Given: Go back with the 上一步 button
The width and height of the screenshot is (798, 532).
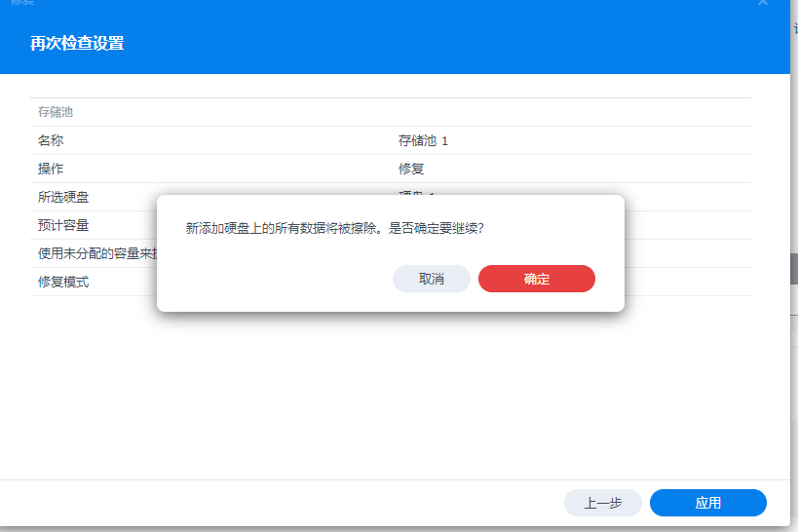Looking at the screenshot, I should click(x=602, y=503).
